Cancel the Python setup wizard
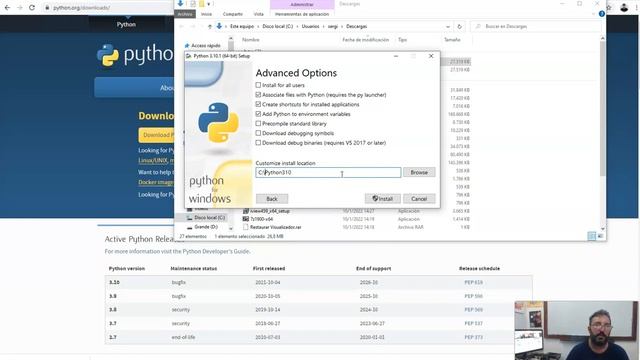Image resolution: width=640 pixels, height=360 pixels. pyautogui.click(x=419, y=199)
